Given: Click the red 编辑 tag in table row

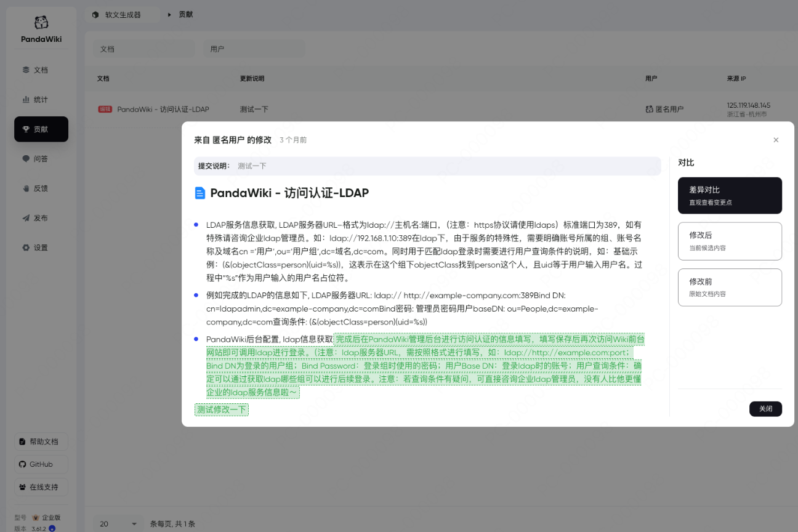Looking at the screenshot, I should click(105, 109).
